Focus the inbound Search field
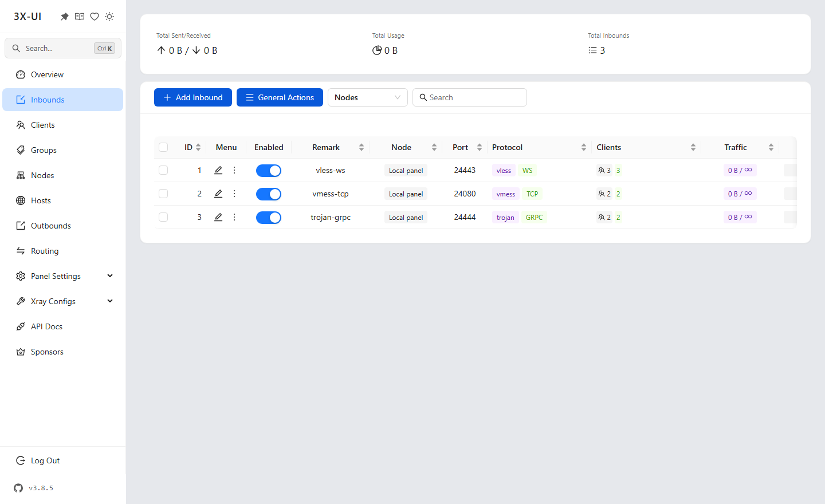The height and width of the screenshot is (504, 825). [x=470, y=97]
